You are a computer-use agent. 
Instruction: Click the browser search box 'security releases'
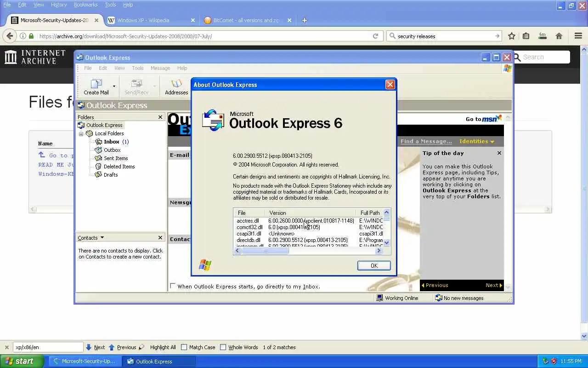coord(444,36)
